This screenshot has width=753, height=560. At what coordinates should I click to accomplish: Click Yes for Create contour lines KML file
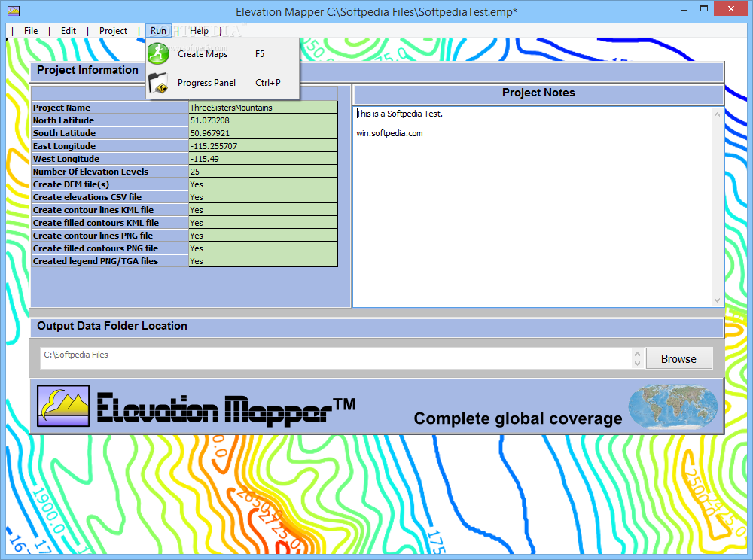point(263,210)
